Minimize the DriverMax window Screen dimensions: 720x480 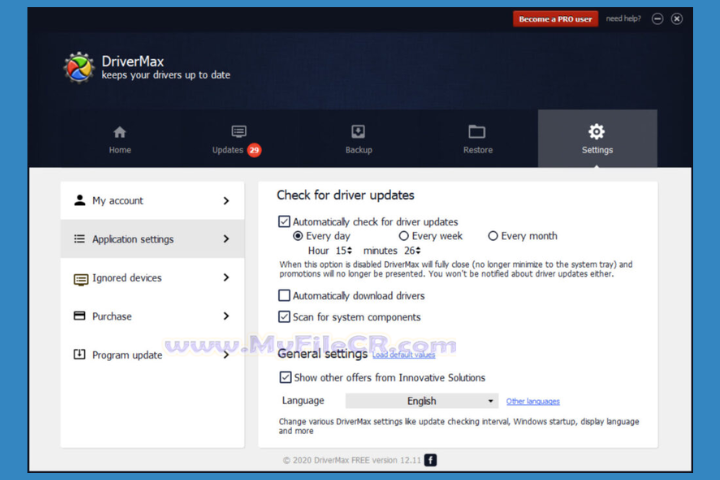click(x=658, y=19)
